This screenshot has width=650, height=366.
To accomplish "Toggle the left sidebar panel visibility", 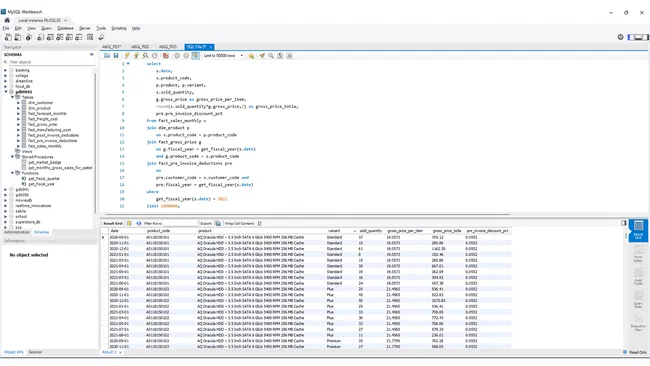I will click(x=631, y=37).
